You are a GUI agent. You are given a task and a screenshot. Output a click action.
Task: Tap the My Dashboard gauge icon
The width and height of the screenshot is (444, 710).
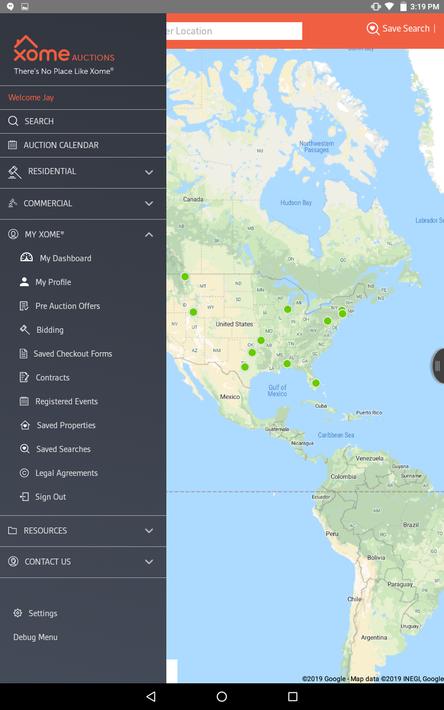tap(26, 258)
